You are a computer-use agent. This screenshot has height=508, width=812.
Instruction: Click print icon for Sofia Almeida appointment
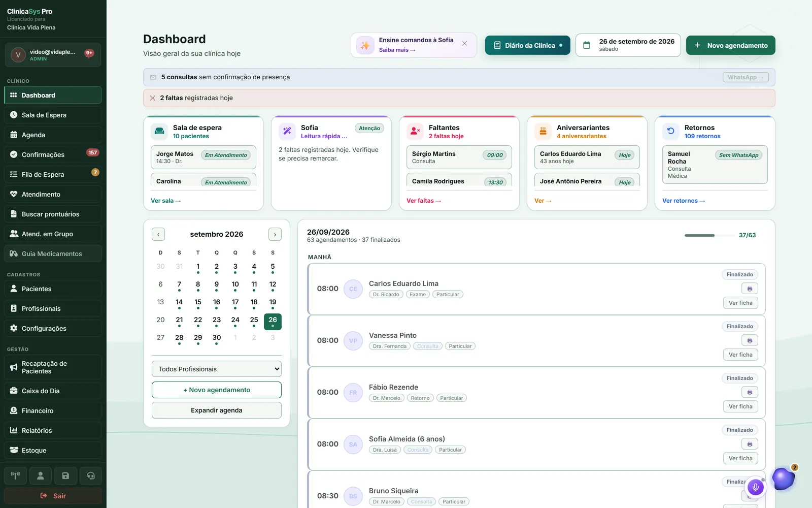750,444
